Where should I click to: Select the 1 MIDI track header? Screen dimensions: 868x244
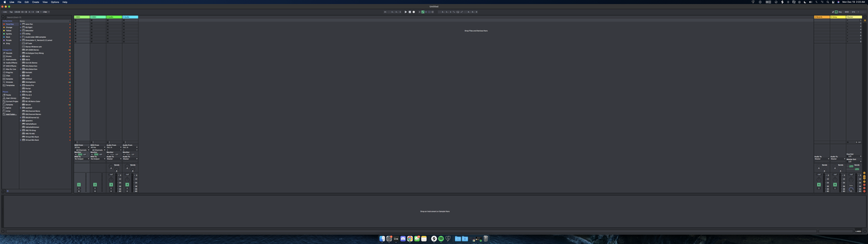(81, 17)
